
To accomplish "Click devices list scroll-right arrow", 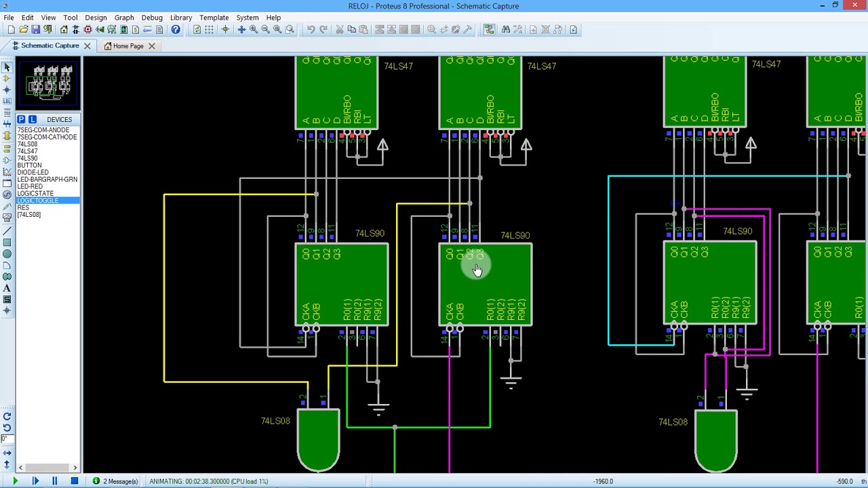I will pos(75,468).
